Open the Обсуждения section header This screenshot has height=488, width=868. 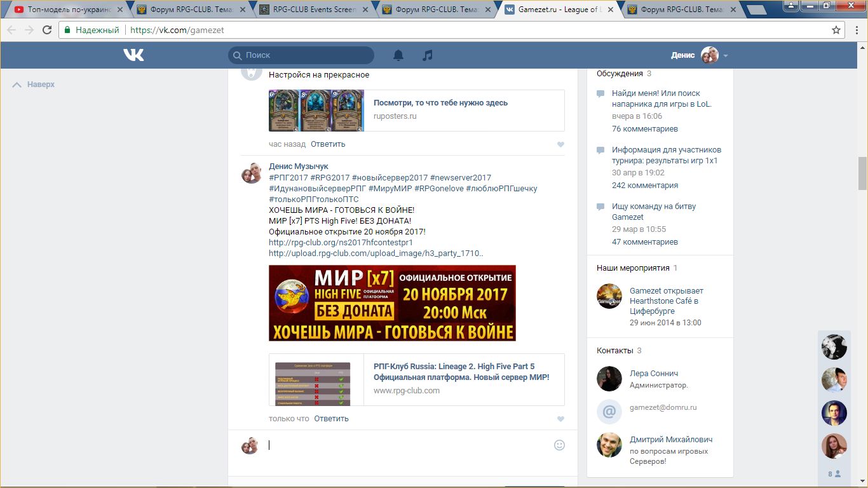(x=620, y=74)
